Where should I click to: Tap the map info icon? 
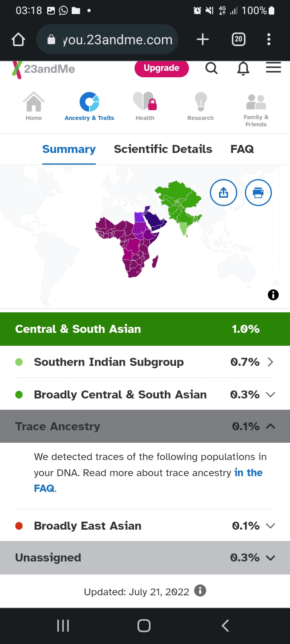(273, 295)
